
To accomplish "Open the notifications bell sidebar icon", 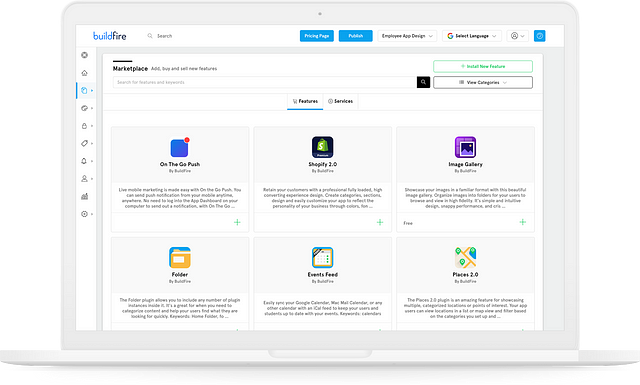I will 84,161.
